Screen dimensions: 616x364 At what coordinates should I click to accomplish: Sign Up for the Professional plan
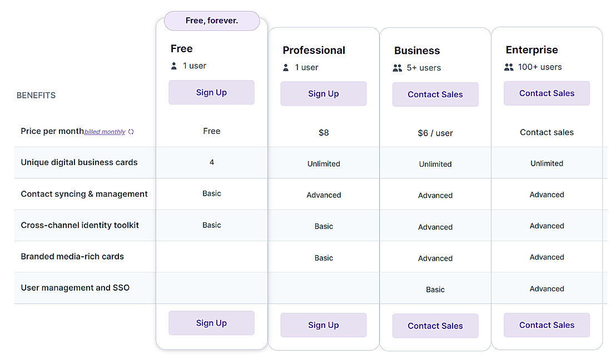point(323,93)
